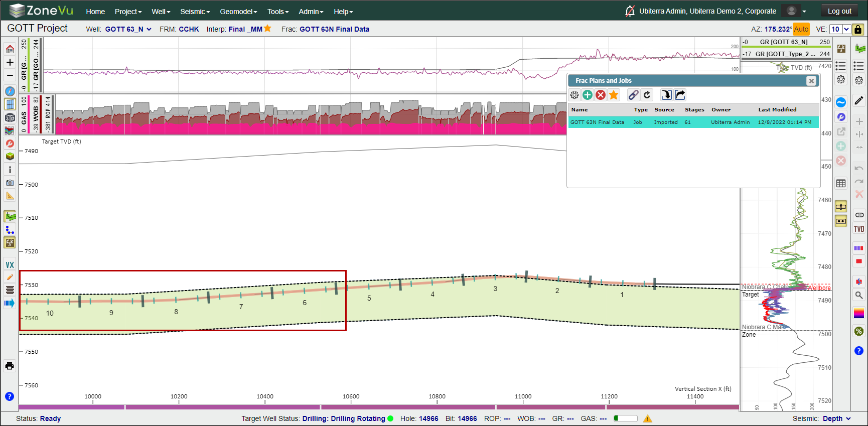Open the Admin menu
This screenshot has width=868, height=426.
tap(311, 12)
